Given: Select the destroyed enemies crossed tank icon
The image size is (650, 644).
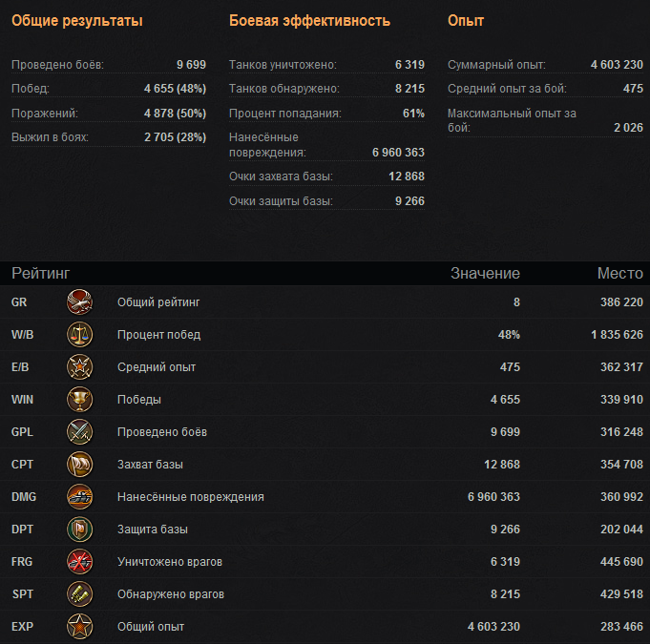Looking at the screenshot, I should pyautogui.click(x=79, y=562).
